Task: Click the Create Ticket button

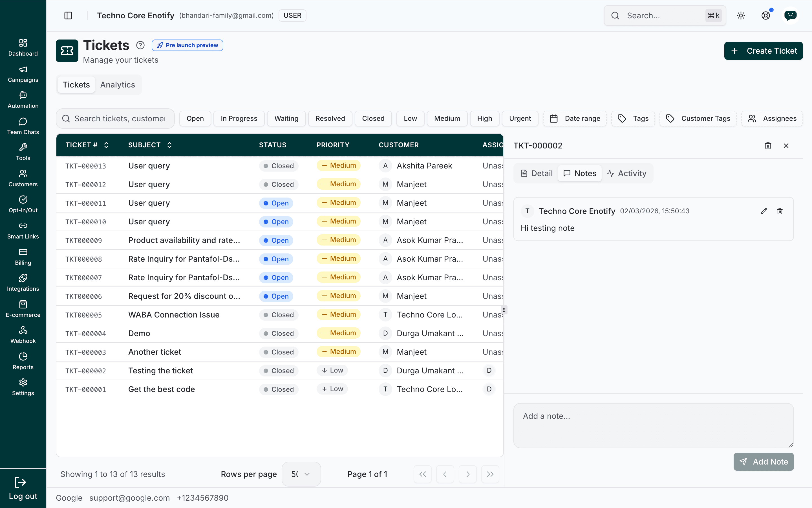Action: pyautogui.click(x=763, y=51)
